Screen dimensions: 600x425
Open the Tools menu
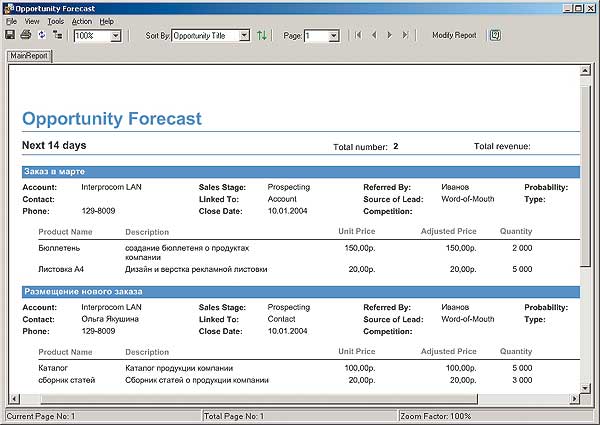[x=55, y=21]
